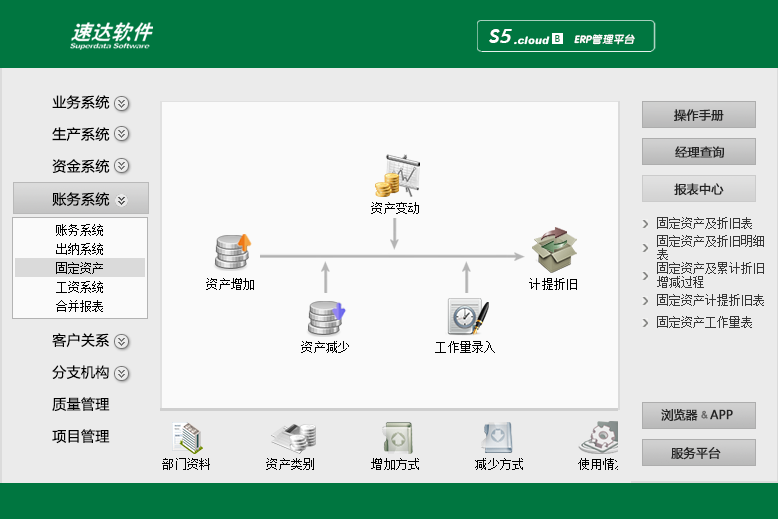Open the 工作量录入 clock icon

click(468, 317)
